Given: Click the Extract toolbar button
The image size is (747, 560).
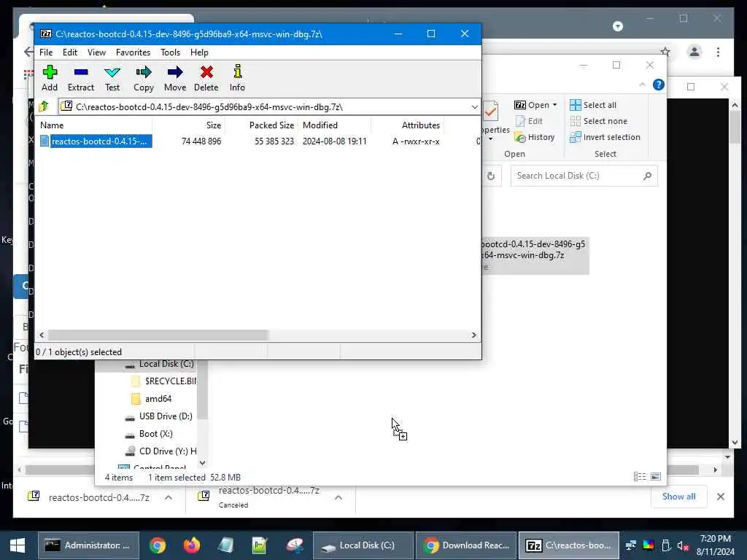Looking at the screenshot, I should 80,78.
